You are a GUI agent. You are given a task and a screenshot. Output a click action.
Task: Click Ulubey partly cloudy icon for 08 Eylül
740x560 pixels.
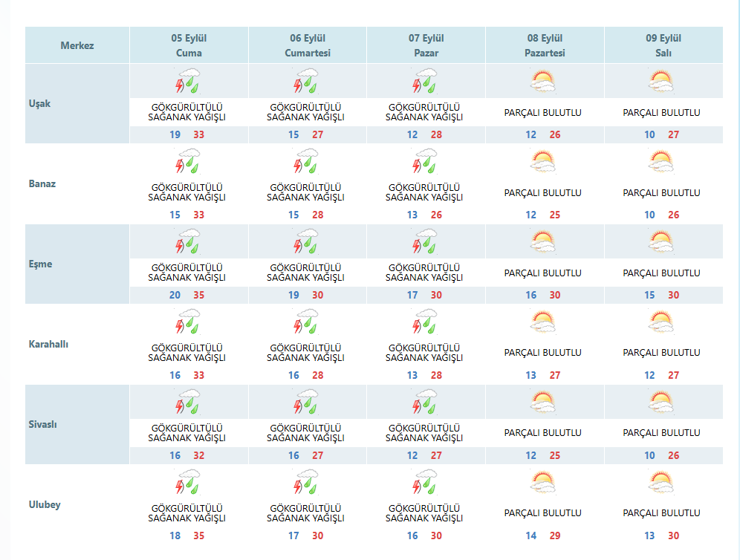542,482
